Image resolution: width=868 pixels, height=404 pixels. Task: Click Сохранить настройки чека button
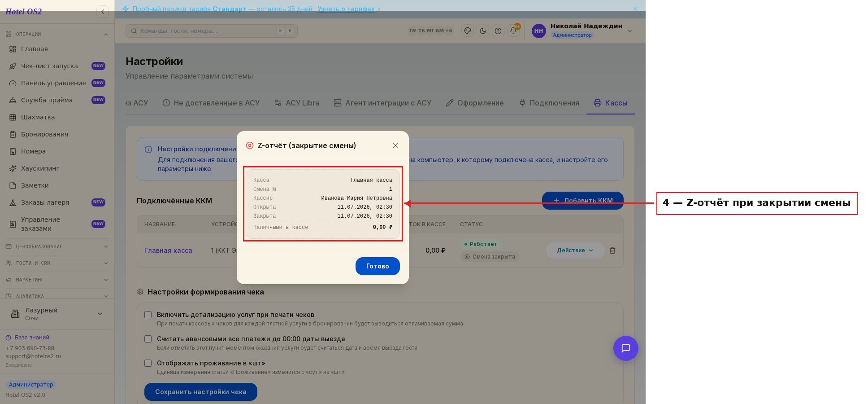[201, 392]
